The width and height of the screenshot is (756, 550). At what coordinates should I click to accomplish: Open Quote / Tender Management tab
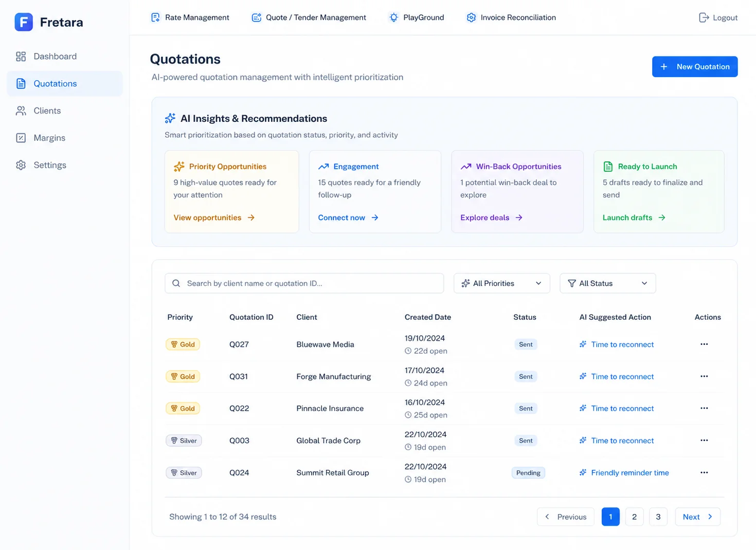pyautogui.click(x=309, y=17)
